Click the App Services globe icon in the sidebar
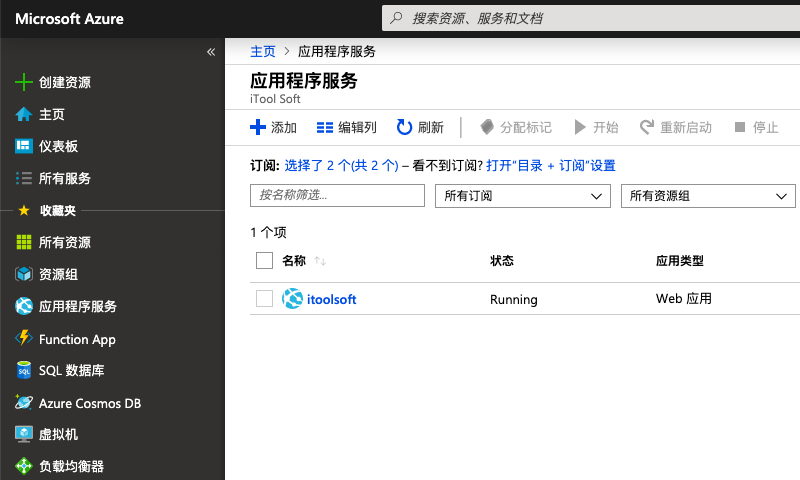 click(23, 306)
